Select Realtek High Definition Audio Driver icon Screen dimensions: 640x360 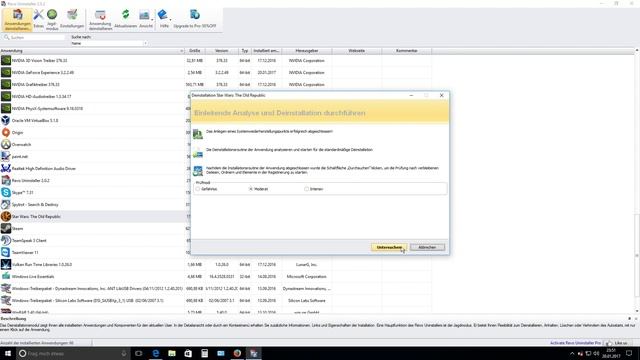click(x=6, y=168)
